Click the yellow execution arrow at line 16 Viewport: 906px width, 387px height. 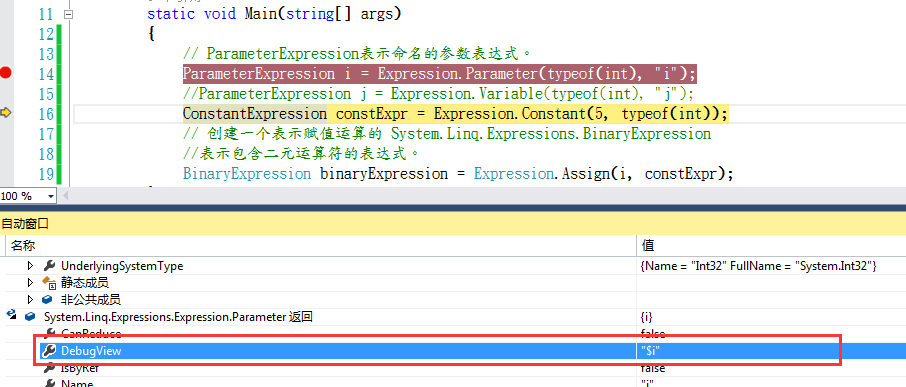(6, 113)
